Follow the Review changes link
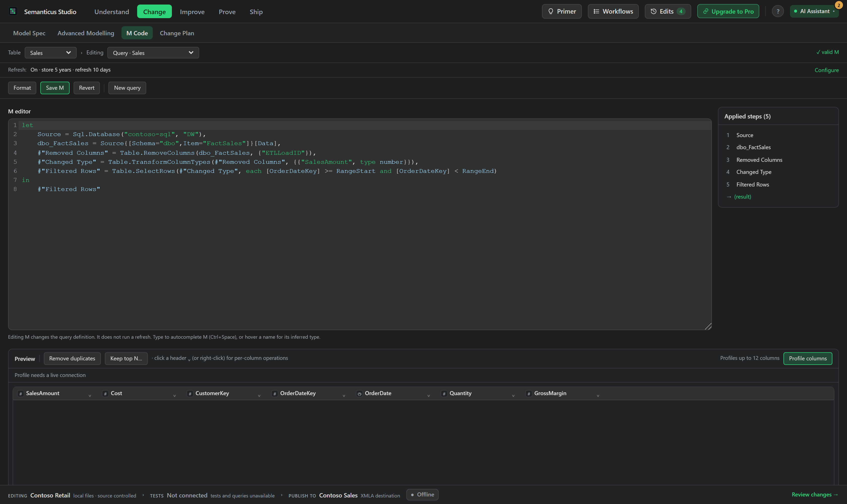Viewport: 847px width, 504px height. [815, 494]
